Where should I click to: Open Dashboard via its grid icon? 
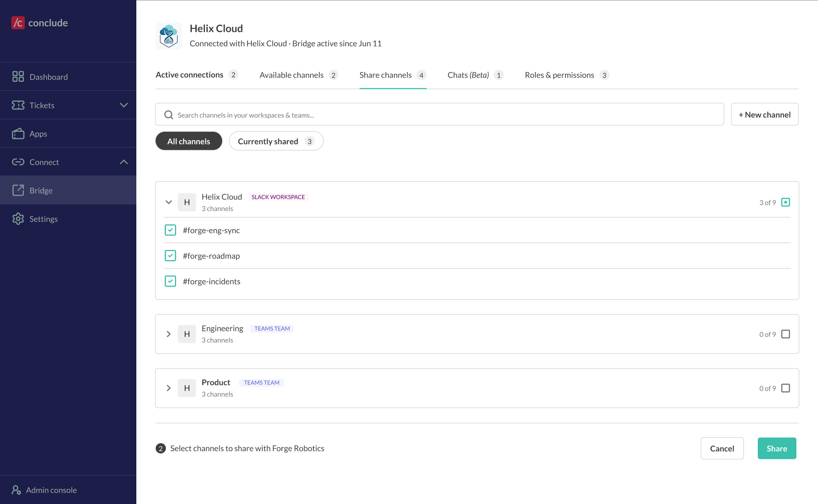tap(18, 76)
